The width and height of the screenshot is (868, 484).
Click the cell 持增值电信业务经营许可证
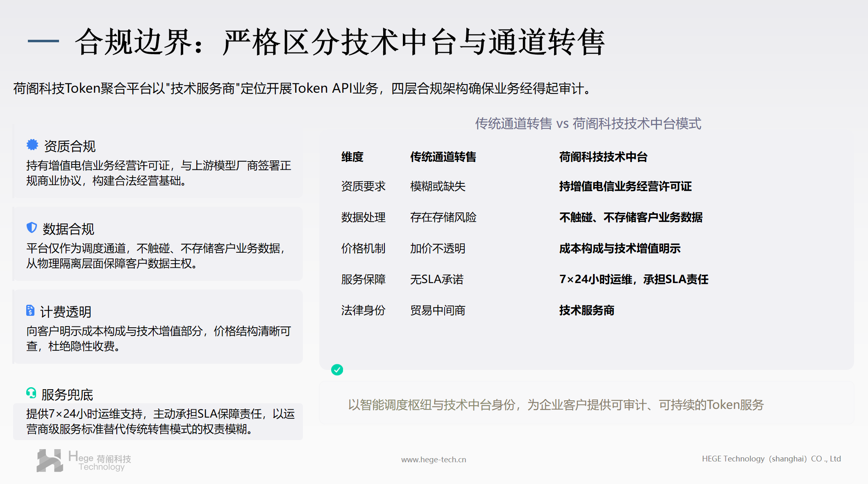pyautogui.click(x=625, y=186)
